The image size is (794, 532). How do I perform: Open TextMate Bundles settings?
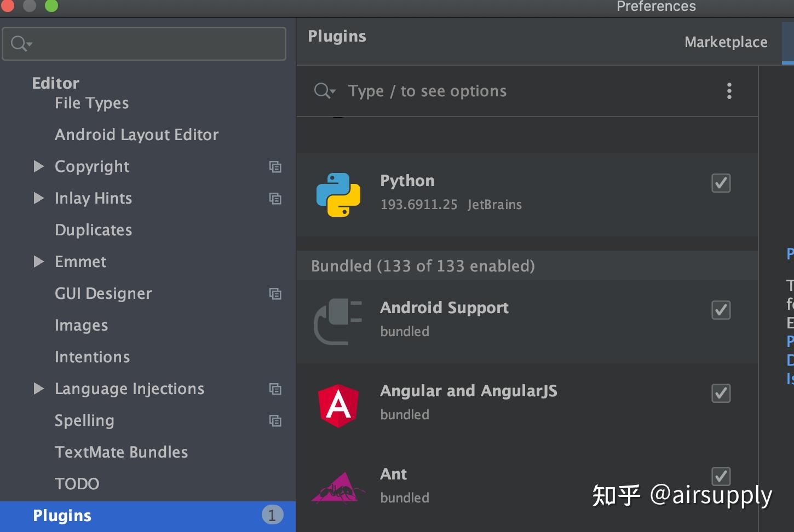tap(121, 452)
